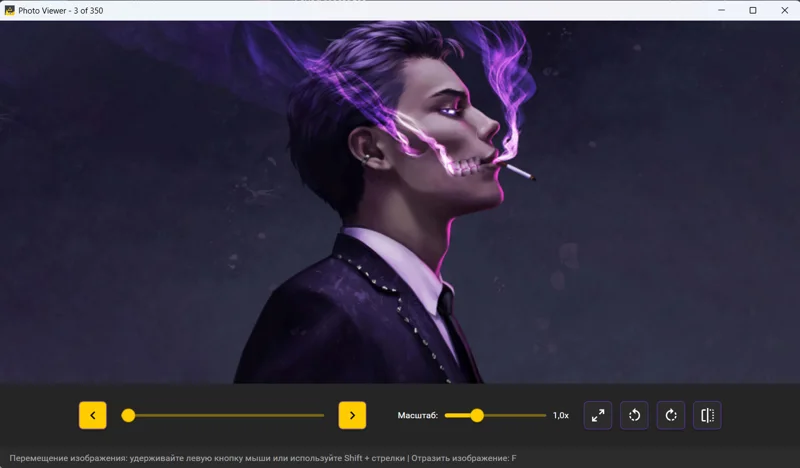Viewport: 800px width, 468px height.
Task: Flip the image horizontally
Action: click(707, 415)
